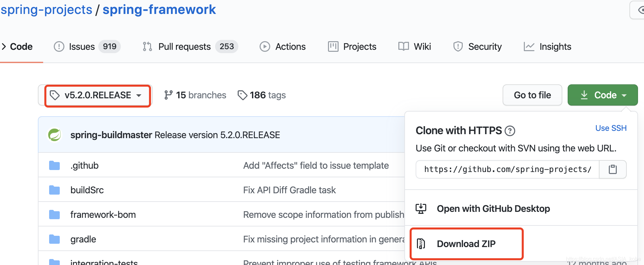
Task: Open Fix missing project information commit message
Action: coord(324,239)
